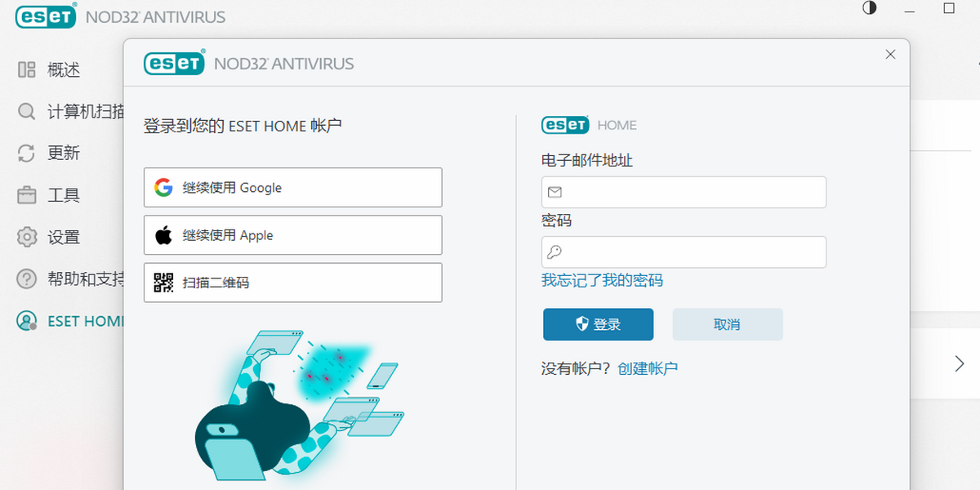Select ESET HOME sidebar entry
The width and height of the screenshot is (980, 490).
pos(86,321)
